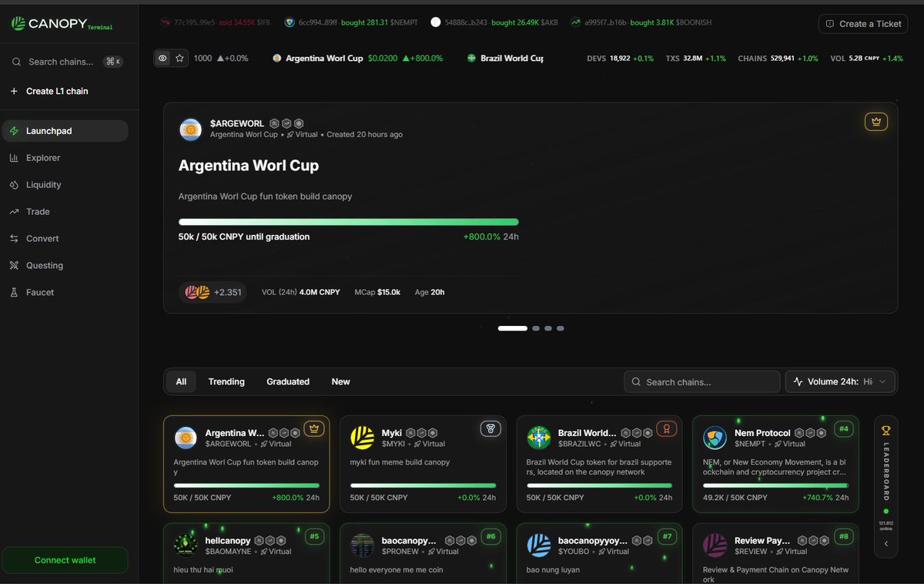Open the Launchpad section
924x584 pixels.
[65, 131]
